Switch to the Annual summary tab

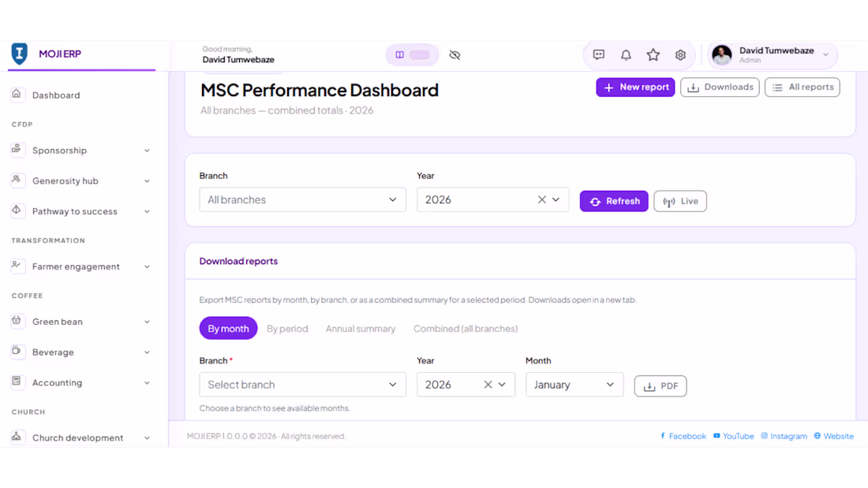pos(361,328)
